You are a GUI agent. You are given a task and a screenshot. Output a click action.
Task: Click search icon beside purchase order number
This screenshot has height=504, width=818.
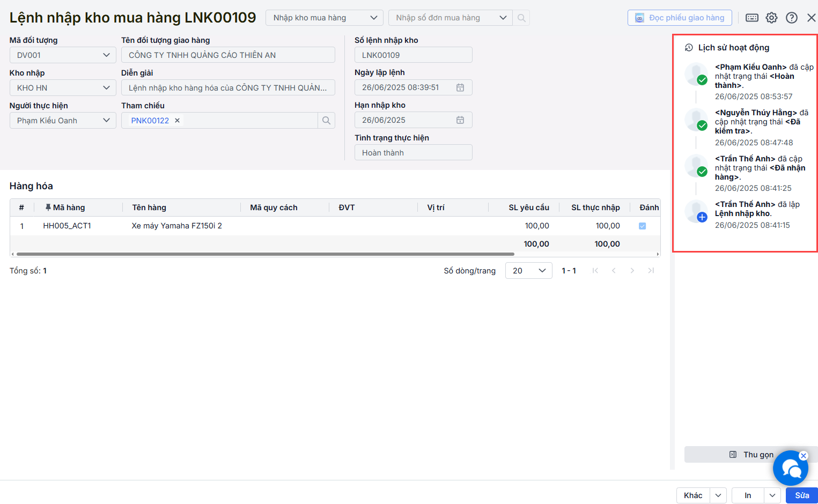(x=521, y=18)
